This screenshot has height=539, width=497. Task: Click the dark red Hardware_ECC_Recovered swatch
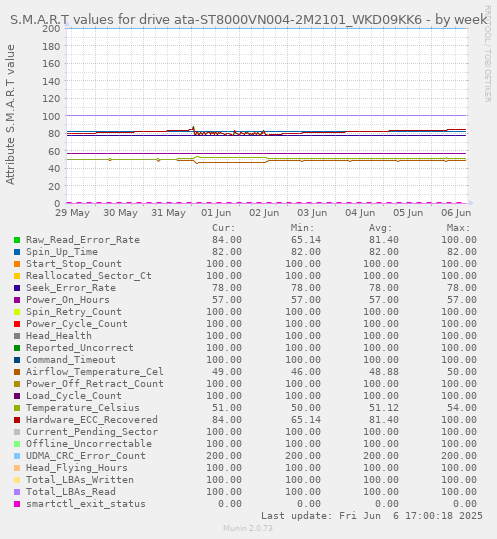pos(17,420)
